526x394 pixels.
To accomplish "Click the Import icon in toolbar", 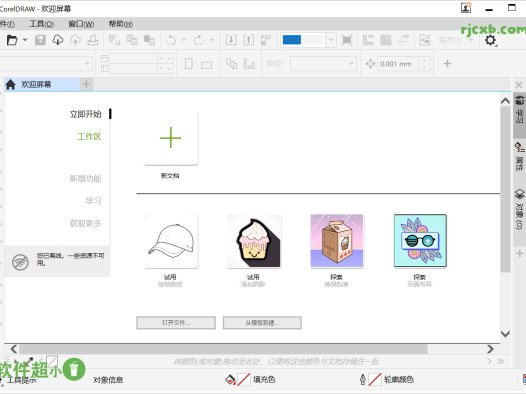I will pyautogui.click(x=231, y=40).
